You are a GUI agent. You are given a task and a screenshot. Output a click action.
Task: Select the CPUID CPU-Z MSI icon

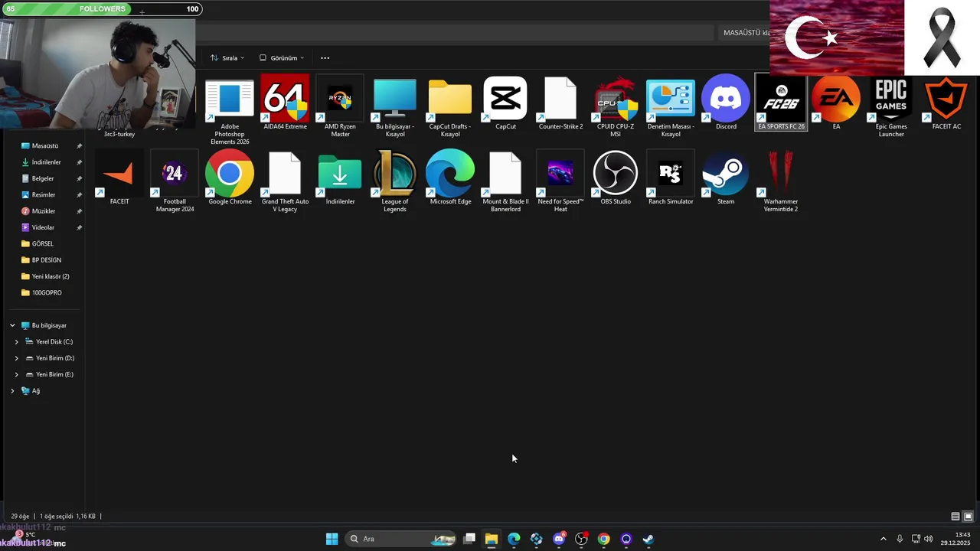pos(616,106)
